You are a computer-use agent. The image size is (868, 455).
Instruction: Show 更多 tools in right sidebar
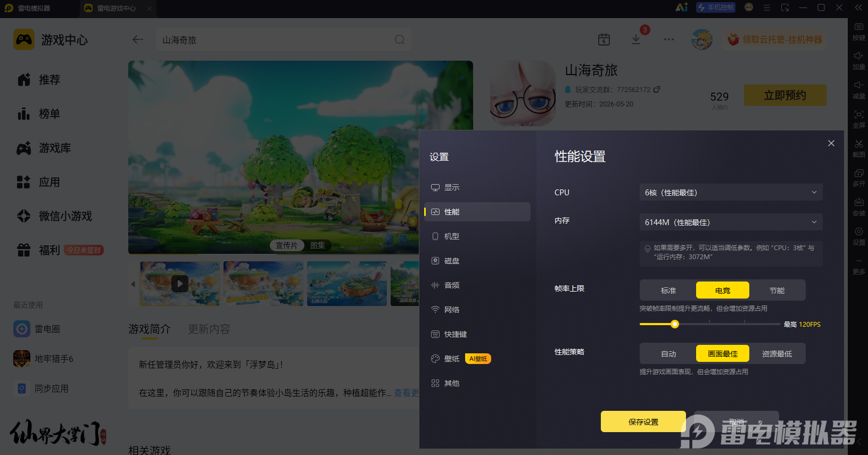pos(858,266)
